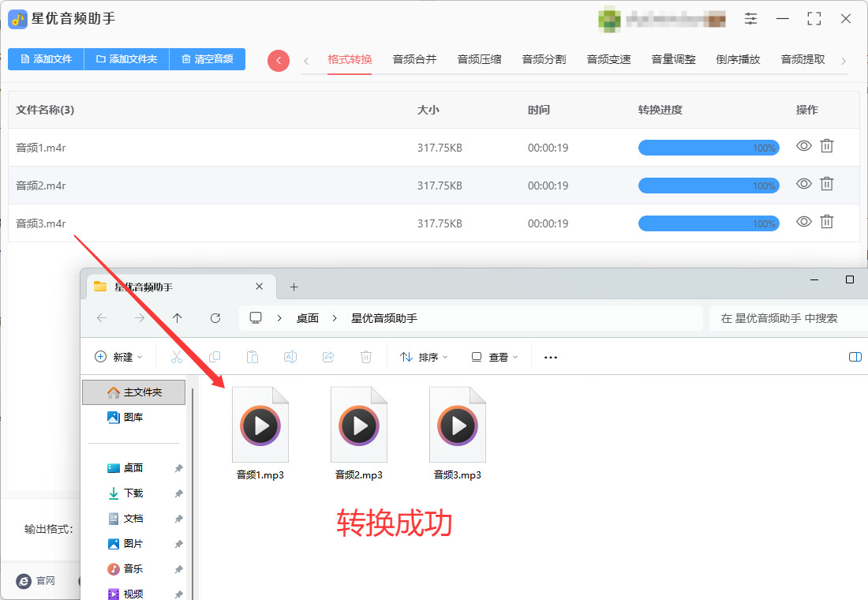Image resolution: width=868 pixels, height=600 pixels.
Task: Open the settings sliders icon in title bar
Action: [750, 19]
